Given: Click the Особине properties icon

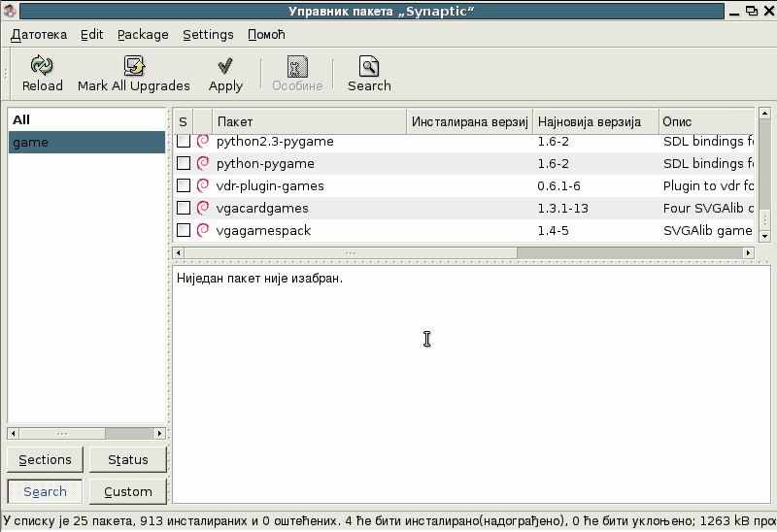Looking at the screenshot, I should pos(297,66).
